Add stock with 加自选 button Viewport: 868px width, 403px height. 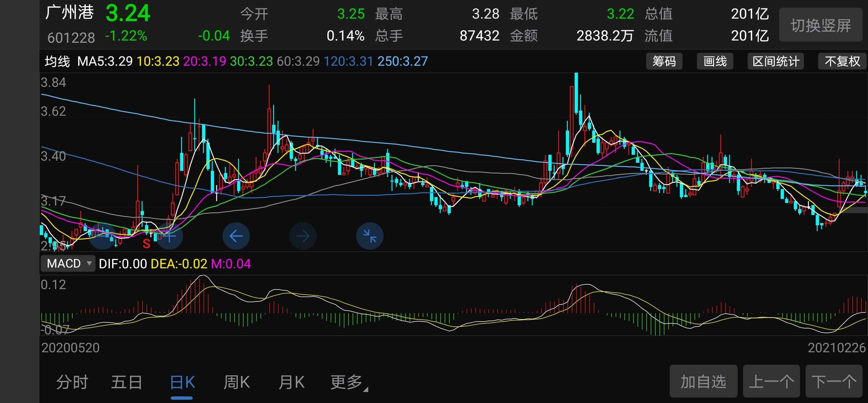pyautogui.click(x=703, y=381)
